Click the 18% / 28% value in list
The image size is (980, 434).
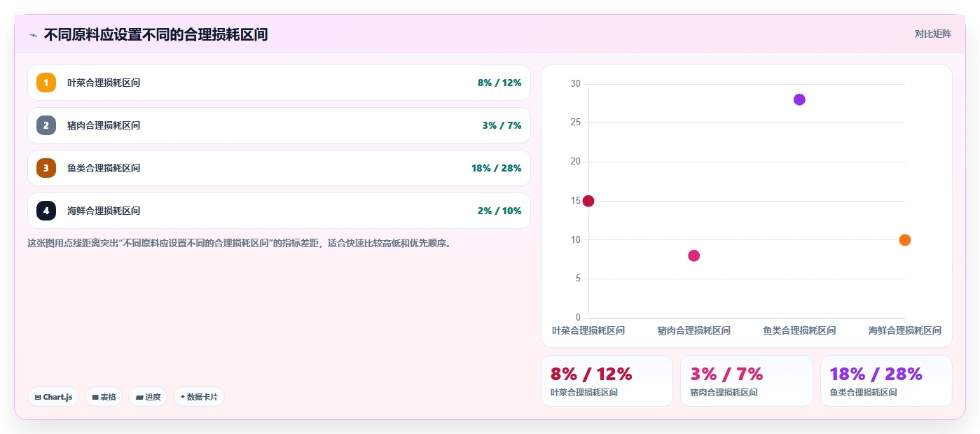(x=497, y=168)
